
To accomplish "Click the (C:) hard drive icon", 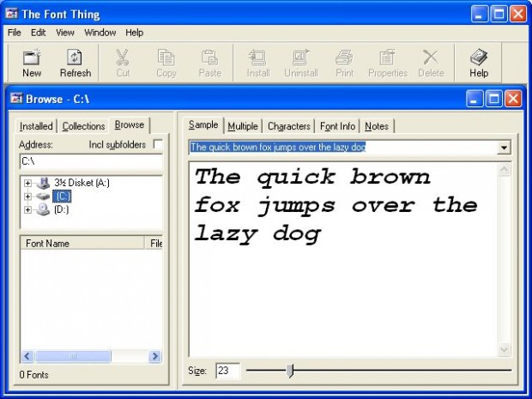I will tap(44, 196).
